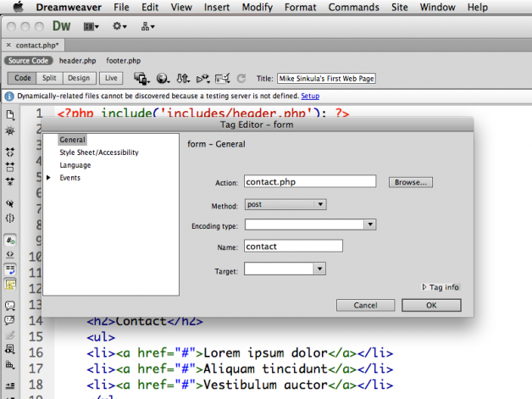Click the Name input field
The height and width of the screenshot is (399, 532).
293,246
